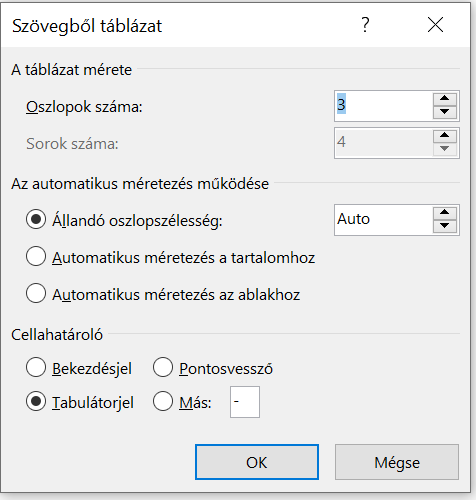Choose Automatikus méretezés az ablakhoz

pyautogui.click(x=36, y=293)
